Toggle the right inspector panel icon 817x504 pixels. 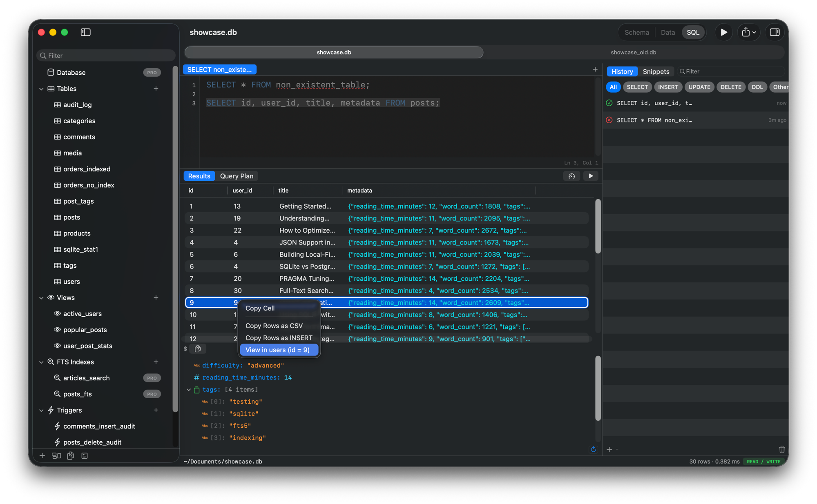775,32
